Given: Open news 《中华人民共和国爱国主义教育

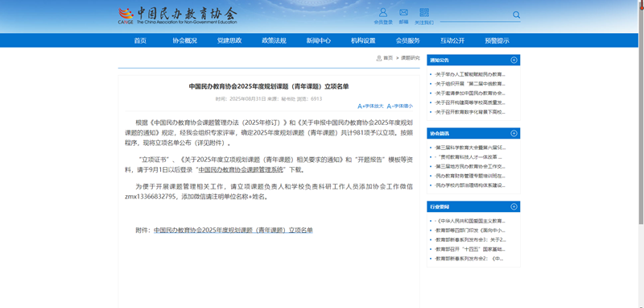Looking at the screenshot, I should [470, 221].
